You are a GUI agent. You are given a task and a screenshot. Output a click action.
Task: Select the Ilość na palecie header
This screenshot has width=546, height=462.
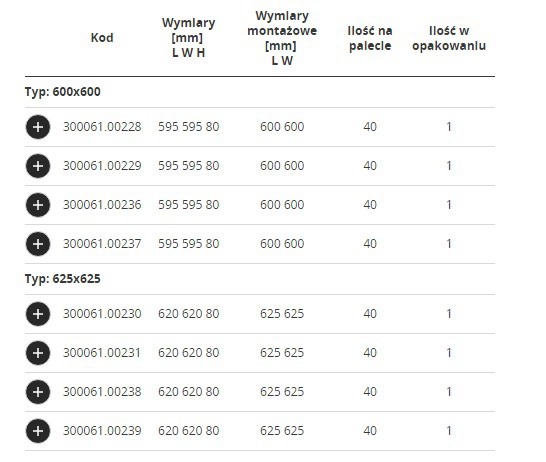(370, 38)
